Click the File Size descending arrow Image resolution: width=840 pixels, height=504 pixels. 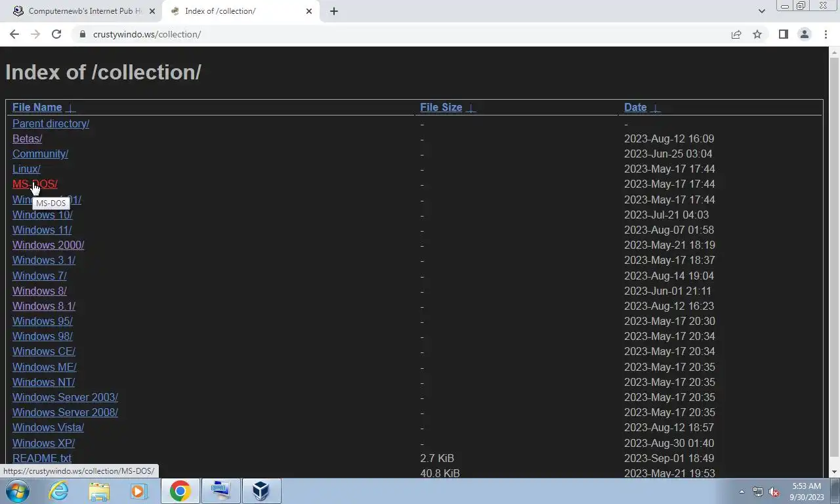point(471,108)
